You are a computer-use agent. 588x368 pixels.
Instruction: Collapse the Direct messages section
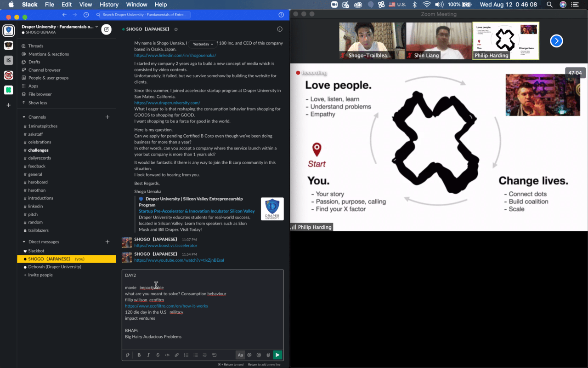point(24,241)
